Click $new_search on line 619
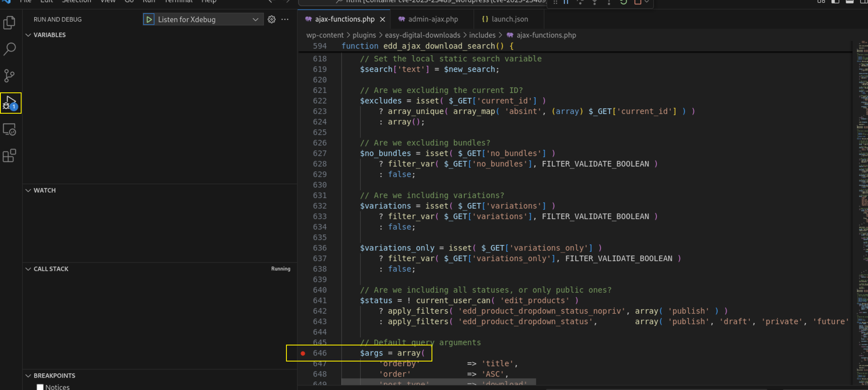Image resolution: width=868 pixels, height=390 pixels. pyautogui.click(x=469, y=69)
